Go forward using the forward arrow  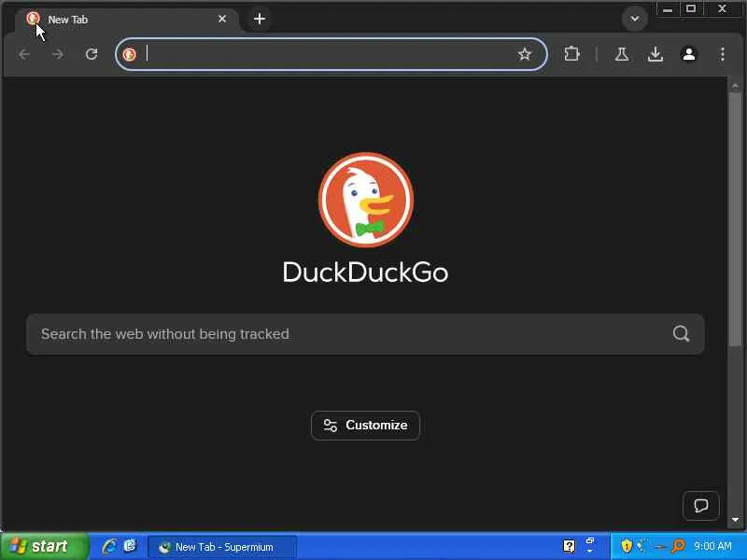click(58, 54)
